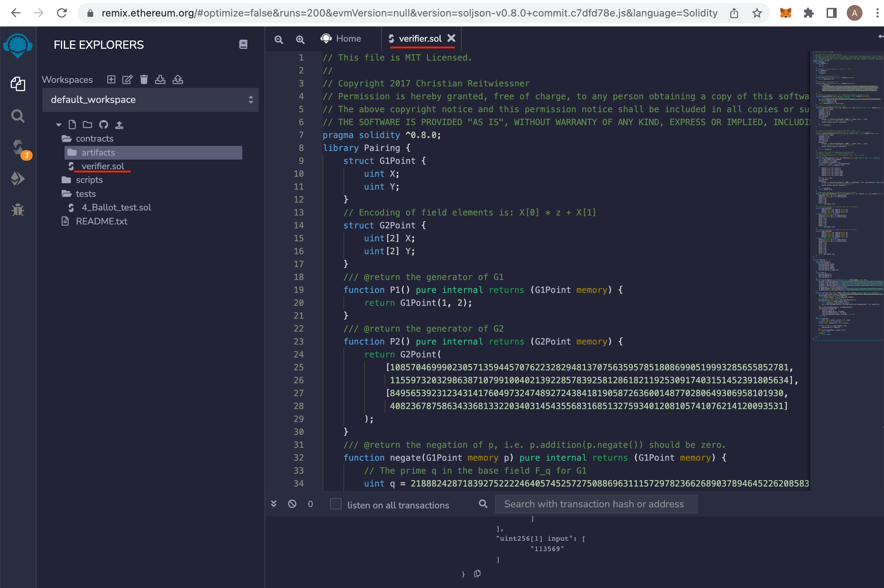Click the "library Pairing {" line
The image size is (884, 588).
coord(367,148)
